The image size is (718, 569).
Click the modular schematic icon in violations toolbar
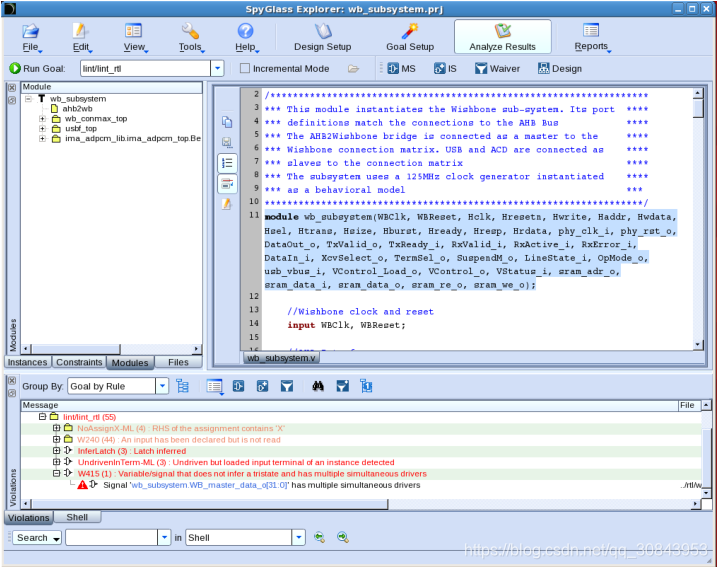tap(239, 386)
